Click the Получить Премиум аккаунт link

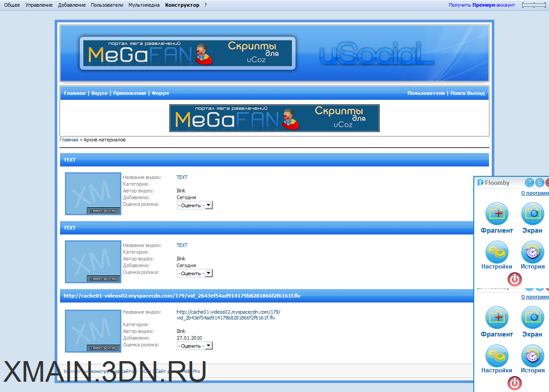pos(481,5)
